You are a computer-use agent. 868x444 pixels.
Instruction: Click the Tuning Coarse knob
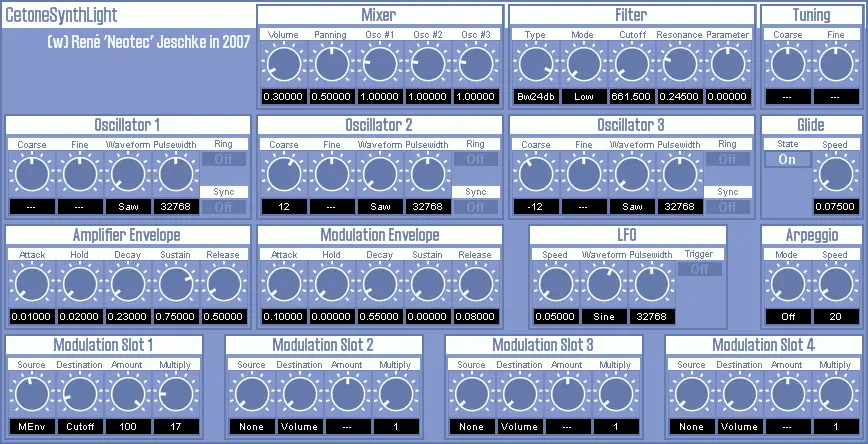pos(788,64)
